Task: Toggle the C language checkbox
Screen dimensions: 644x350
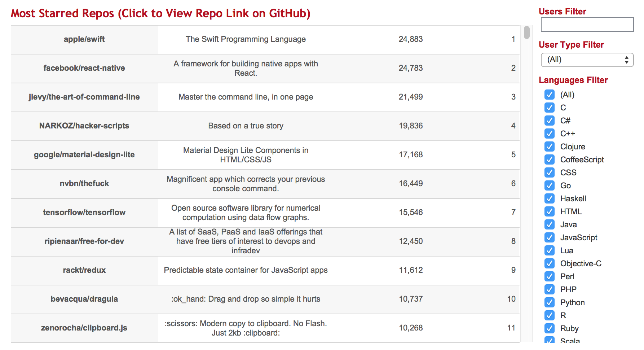Action: tap(550, 108)
